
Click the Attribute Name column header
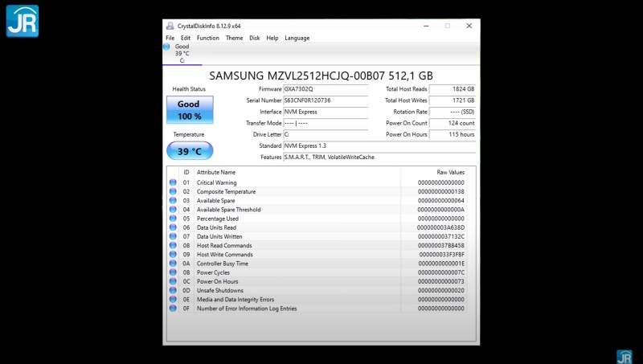[216, 172]
